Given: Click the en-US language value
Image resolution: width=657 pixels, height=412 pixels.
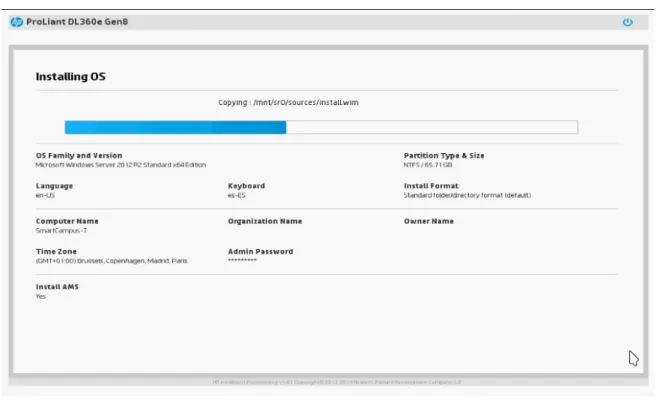Looking at the screenshot, I should click(45, 195).
